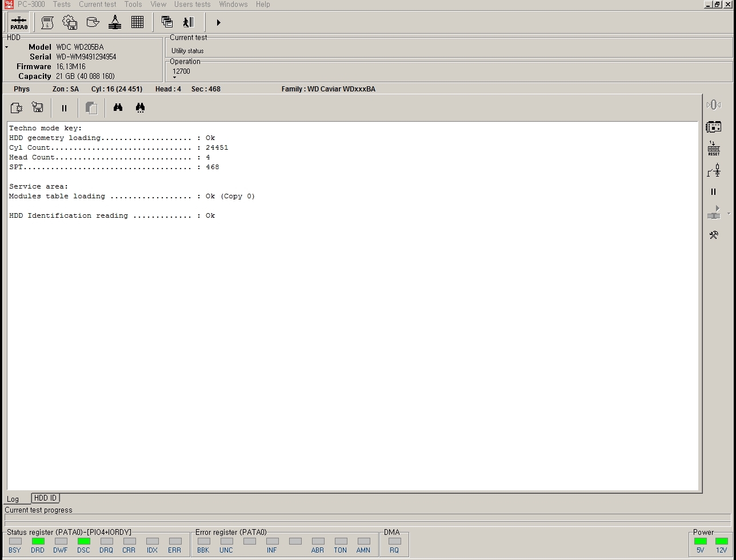The width and height of the screenshot is (736, 560).
Task: Click the running man exit icon
Action: tap(189, 22)
